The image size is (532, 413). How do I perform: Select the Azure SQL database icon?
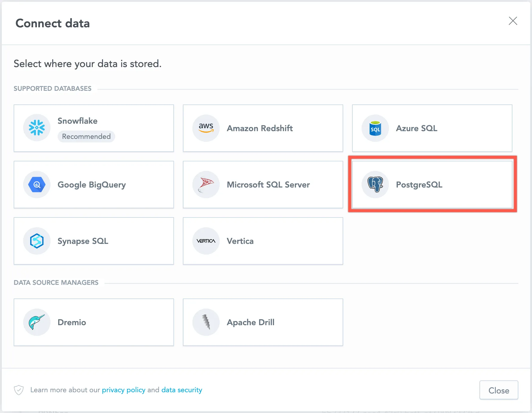pos(375,128)
